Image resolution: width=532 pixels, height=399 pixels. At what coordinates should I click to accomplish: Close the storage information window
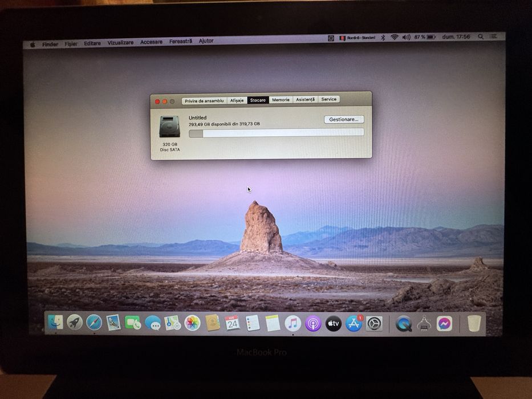click(157, 102)
